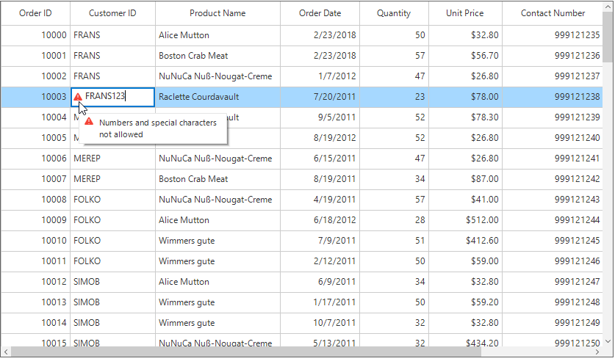This screenshot has width=615, height=364.
Task: Select MEREP cell in row 10007
Action: (112, 179)
